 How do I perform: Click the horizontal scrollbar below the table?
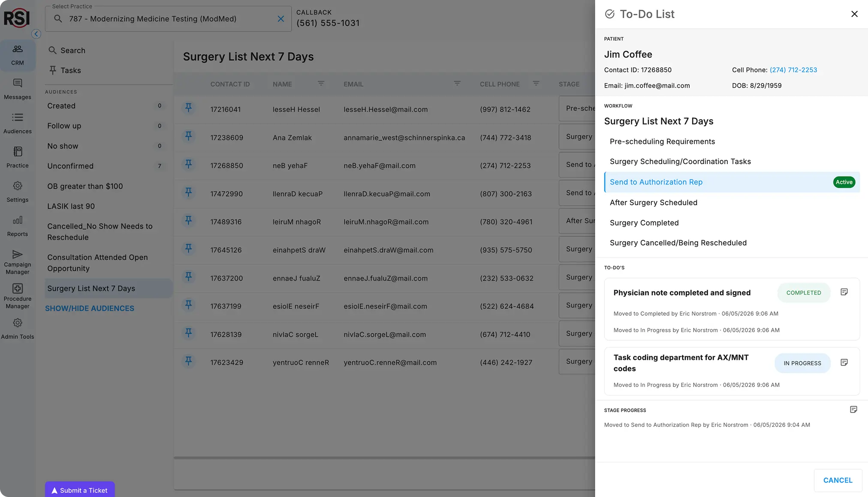tap(384, 458)
